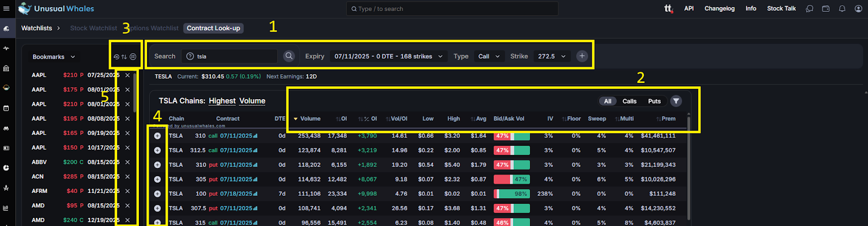Expand the Watchlists breadcrumb chevron

pos(59,28)
